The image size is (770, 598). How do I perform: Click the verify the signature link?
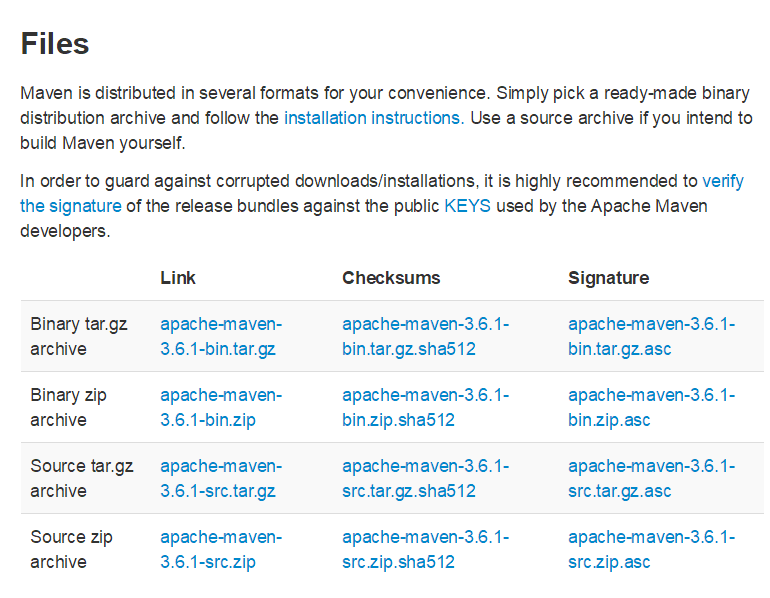click(x=70, y=206)
